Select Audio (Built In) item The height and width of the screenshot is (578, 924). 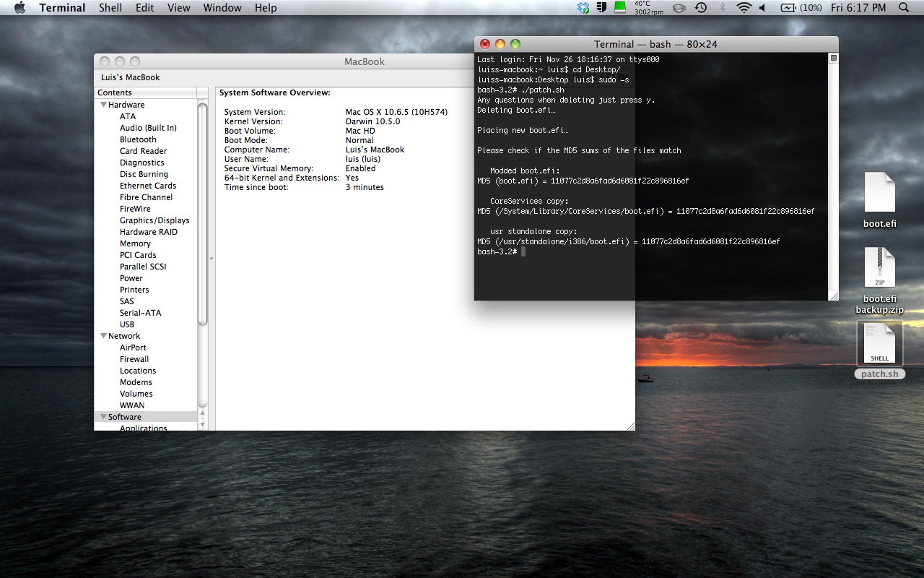pos(148,128)
